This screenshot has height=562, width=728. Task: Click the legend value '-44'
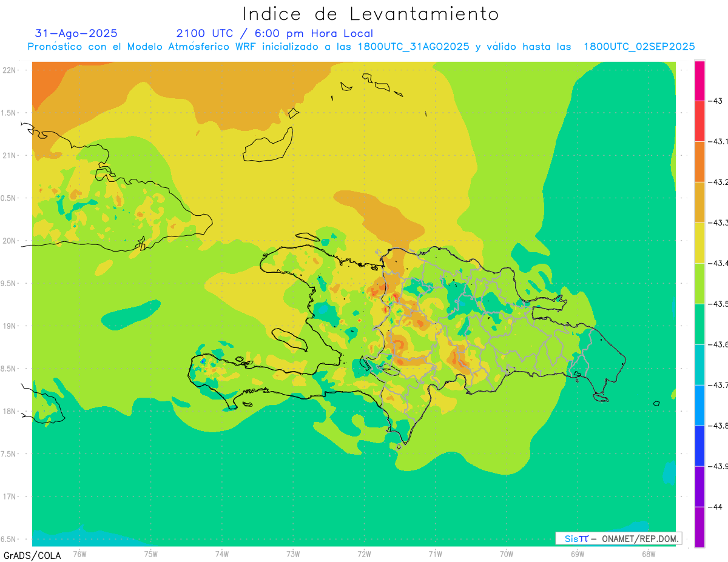(715, 507)
